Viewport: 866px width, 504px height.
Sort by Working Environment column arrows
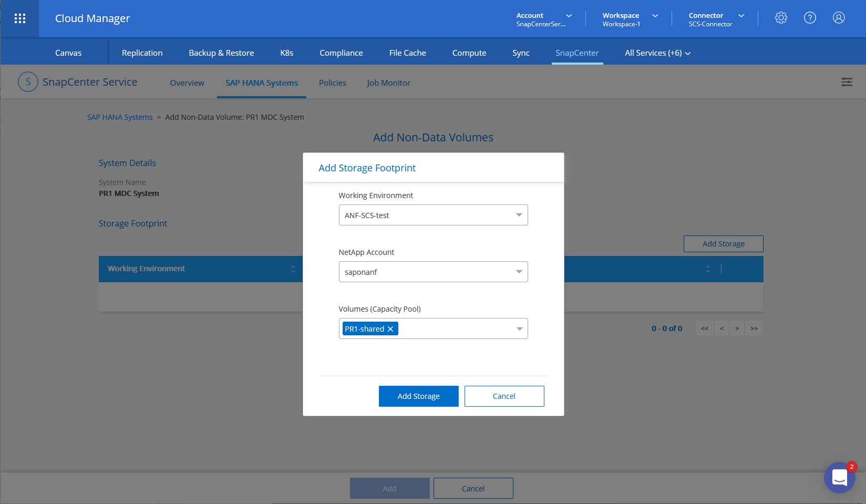click(x=293, y=269)
